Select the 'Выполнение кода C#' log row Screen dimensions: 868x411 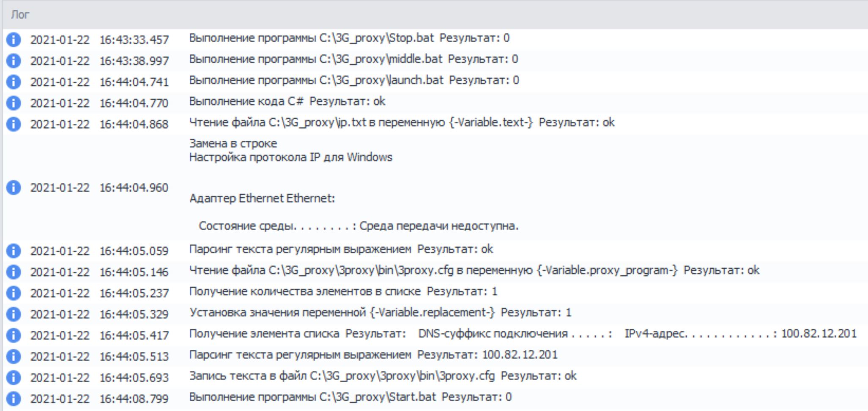287,101
